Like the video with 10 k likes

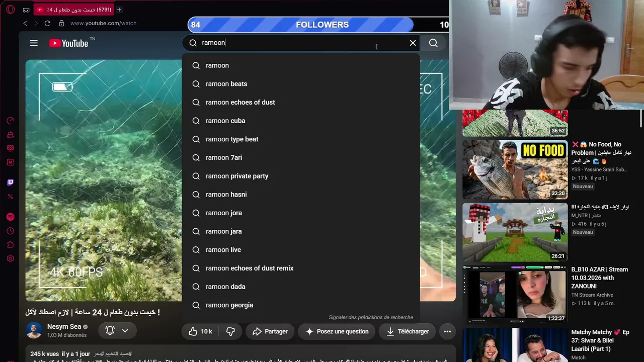[x=200, y=331]
